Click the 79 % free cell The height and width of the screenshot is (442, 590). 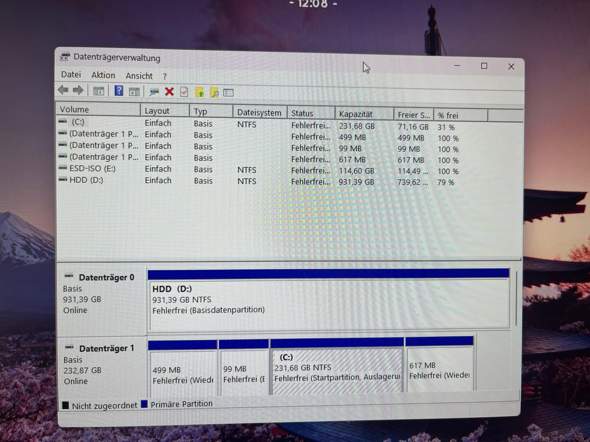(x=446, y=182)
